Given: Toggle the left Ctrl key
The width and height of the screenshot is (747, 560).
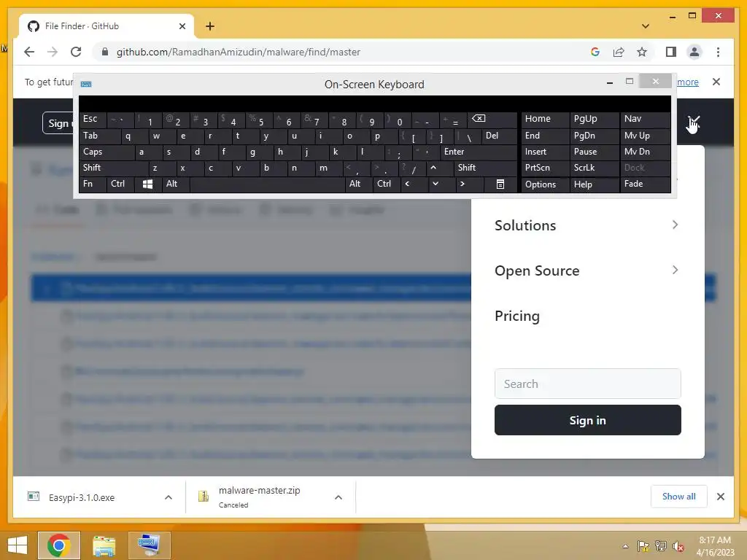Looking at the screenshot, I should coord(120,184).
